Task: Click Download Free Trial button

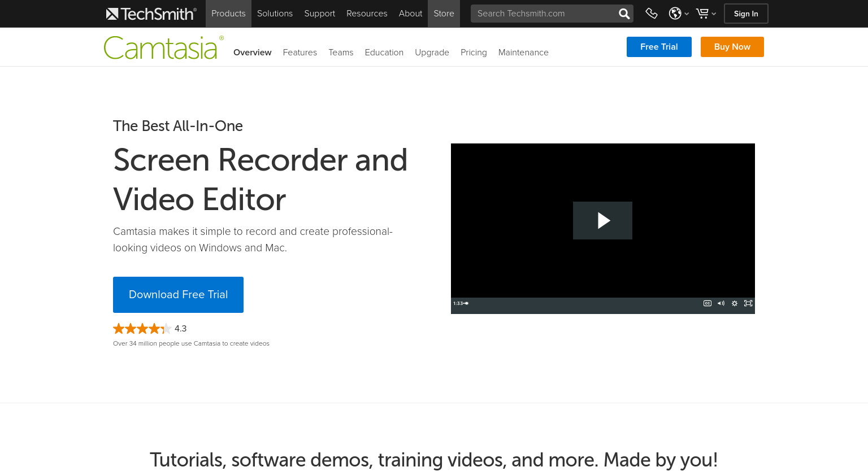Action: (x=178, y=295)
